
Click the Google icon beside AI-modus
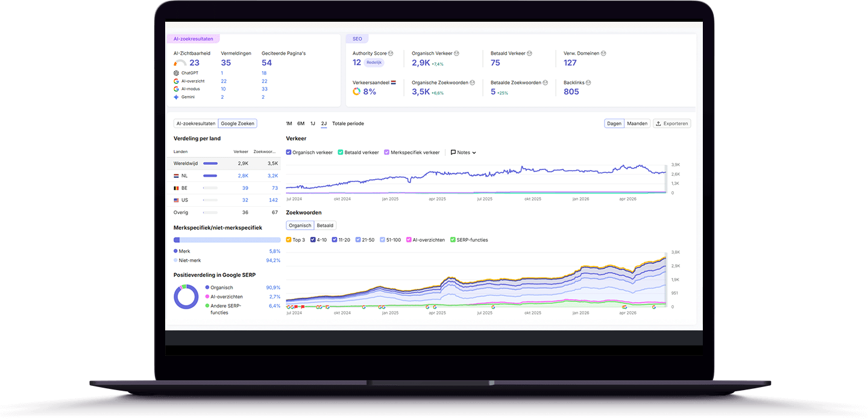pos(176,89)
